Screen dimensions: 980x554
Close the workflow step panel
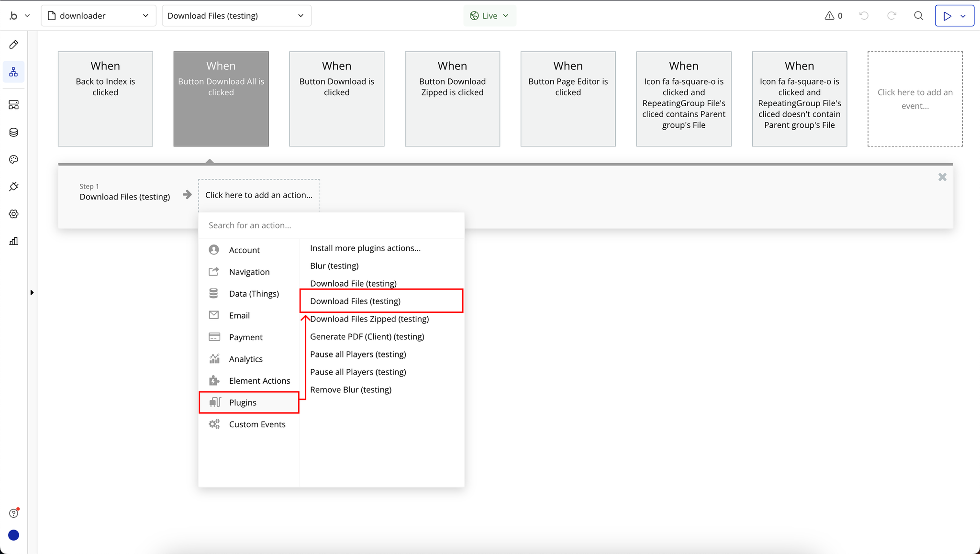[x=942, y=177]
